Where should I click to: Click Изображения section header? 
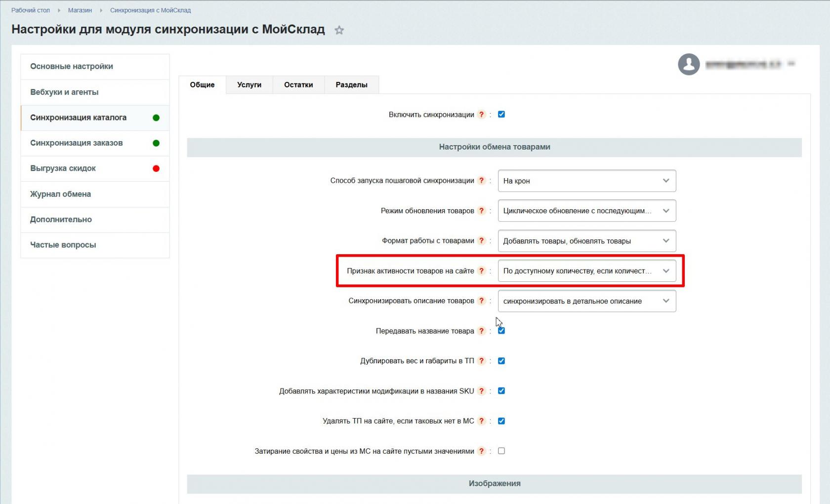click(494, 484)
